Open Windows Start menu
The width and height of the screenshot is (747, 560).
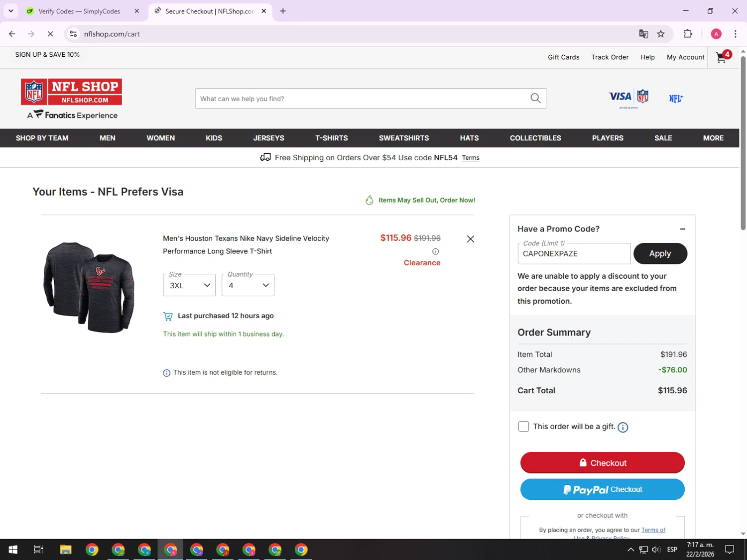[x=13, y=550]
